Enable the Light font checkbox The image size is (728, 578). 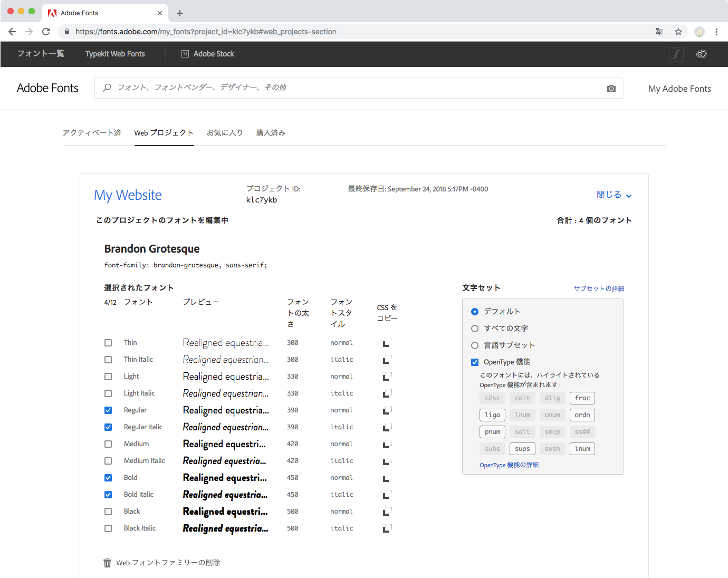pyautogui.click(x=108, y=377)
